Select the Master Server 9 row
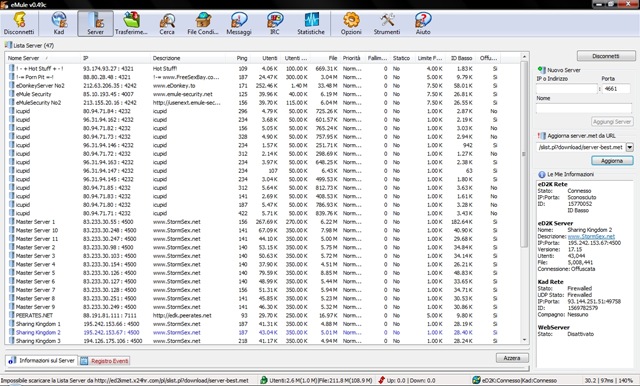The image size is (640, 386). pyautogui.click(x=254, y=307)
